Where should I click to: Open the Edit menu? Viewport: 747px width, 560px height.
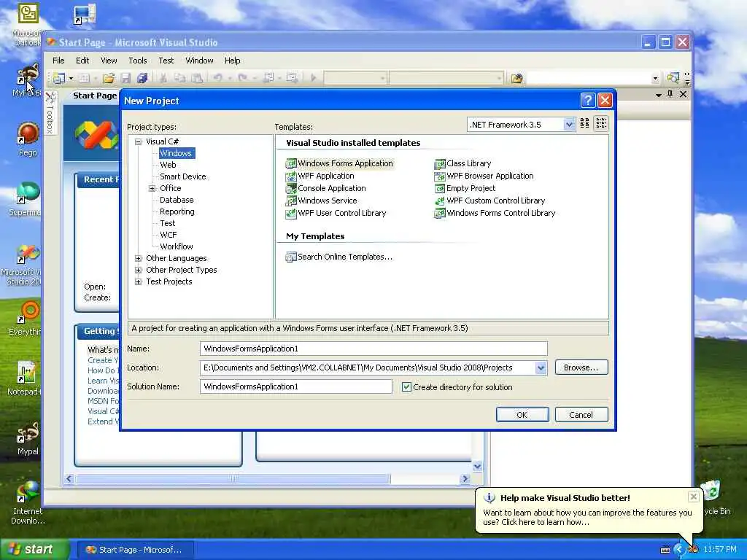[x=82, y=61]
